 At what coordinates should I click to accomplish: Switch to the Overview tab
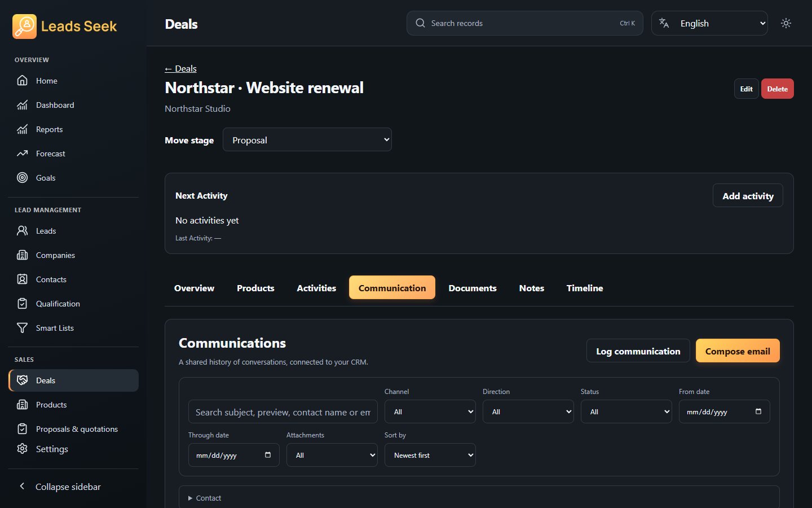[x=194, y=288]
